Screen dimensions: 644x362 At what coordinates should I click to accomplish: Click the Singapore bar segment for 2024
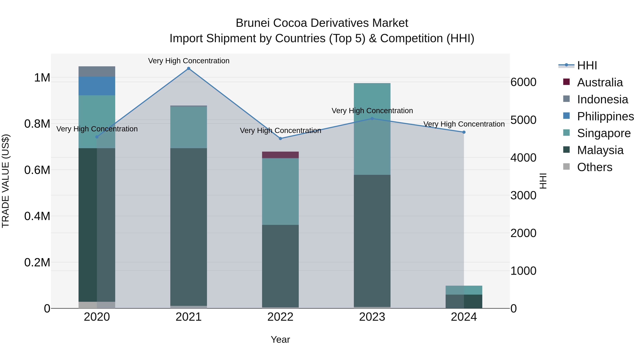tap(464, 290)
